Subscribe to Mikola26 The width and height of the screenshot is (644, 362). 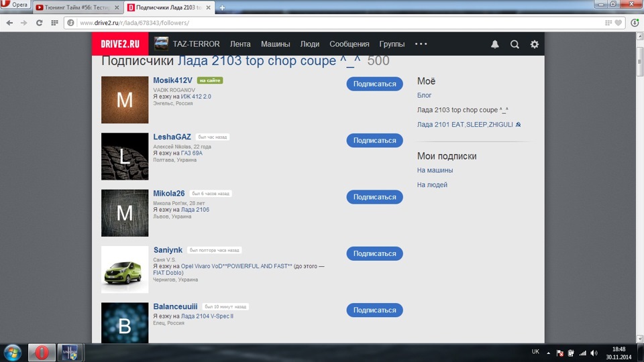374,197
